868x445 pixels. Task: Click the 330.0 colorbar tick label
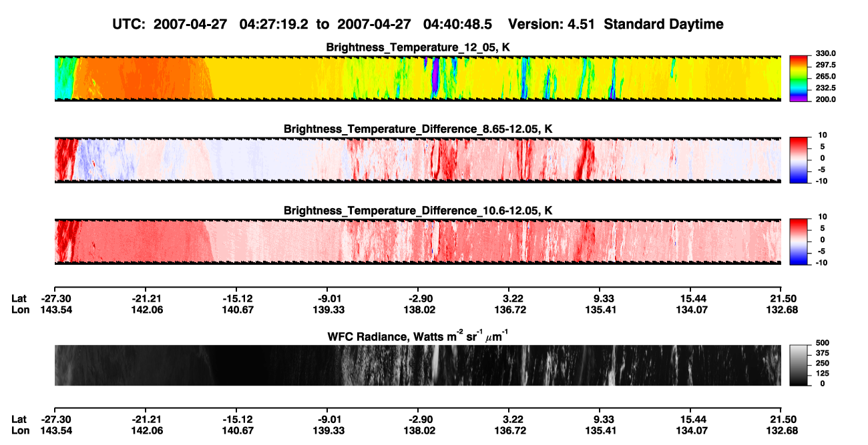[x=826, y=53]
